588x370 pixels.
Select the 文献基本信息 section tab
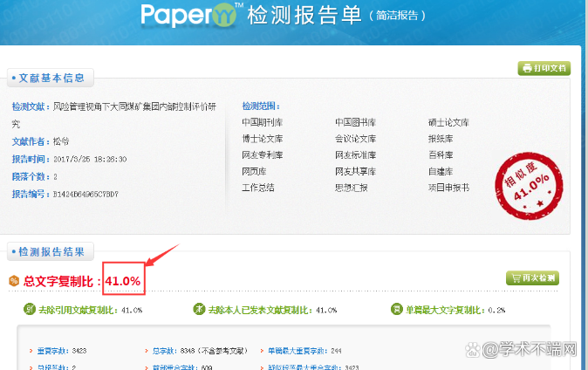click(51, 78)
